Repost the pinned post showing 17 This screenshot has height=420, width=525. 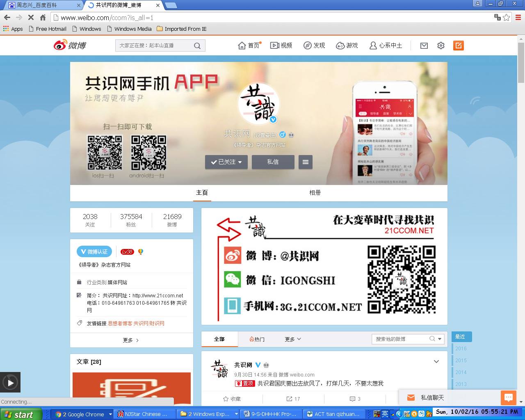(x=293, y=399)
